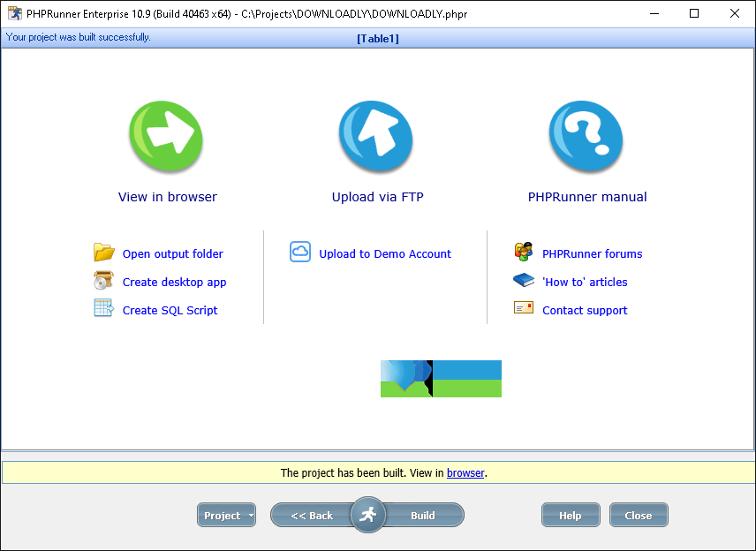This screenshot has height=551, width=756.
Task: Open the 'How to' articles link
Action: pos(585,282)
